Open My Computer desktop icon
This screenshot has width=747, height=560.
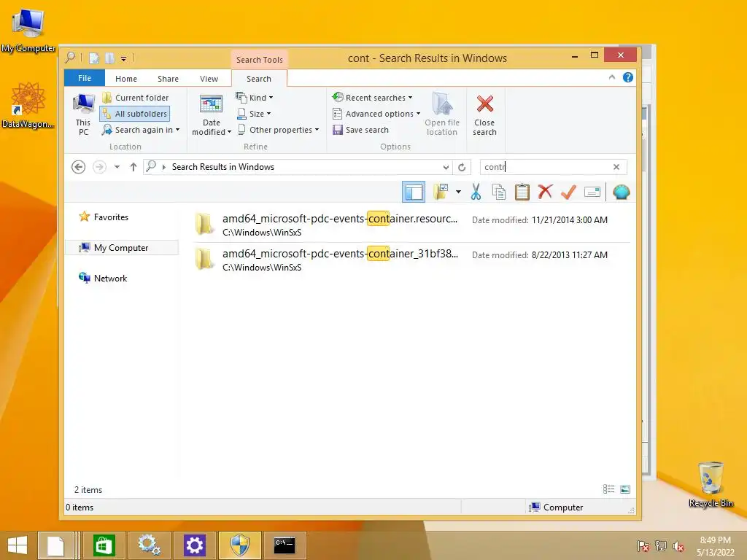pyautogui.click(x=28, y=31)
